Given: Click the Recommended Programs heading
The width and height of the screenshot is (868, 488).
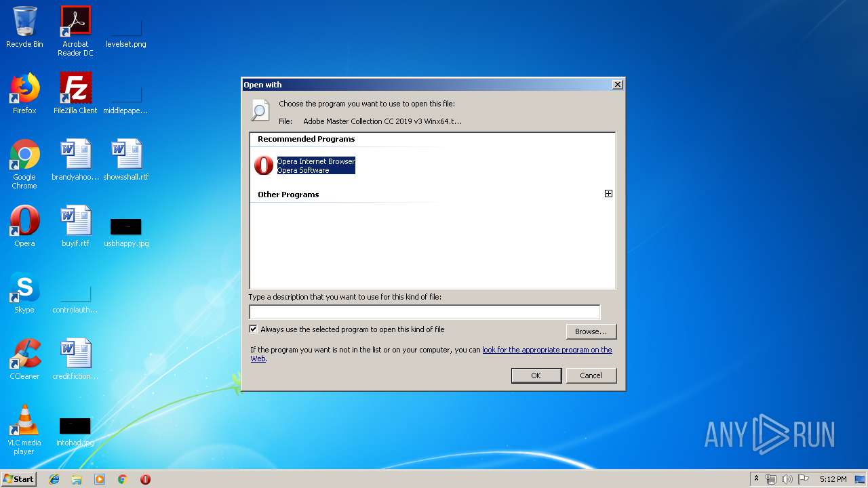Looking at the screenshot, I should pos(306,139).
